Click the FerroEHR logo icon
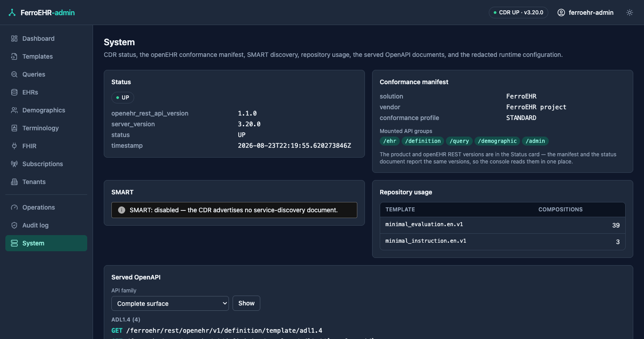Screen dimensions: 644x339 coord(12,13)
